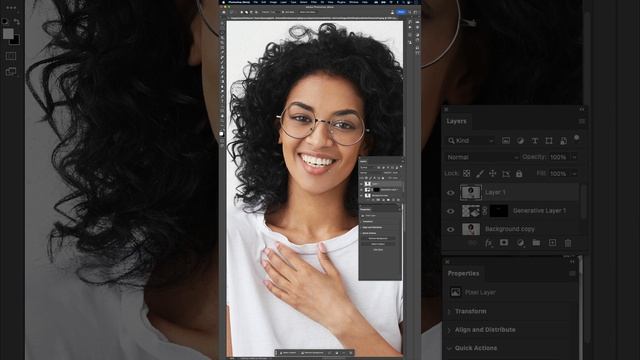Select the enlarged Properties tab
The width and height of the screenshot is (640, 360).
pyautogui.click(x=463, y=273)
